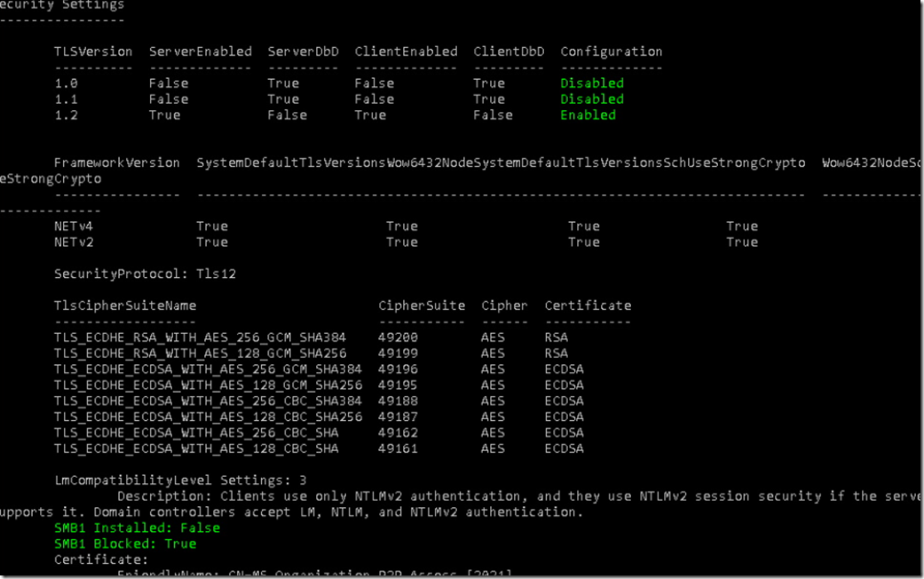Click the ClientEnabled column header
924x579 pixels.
(x=406, y=52)
